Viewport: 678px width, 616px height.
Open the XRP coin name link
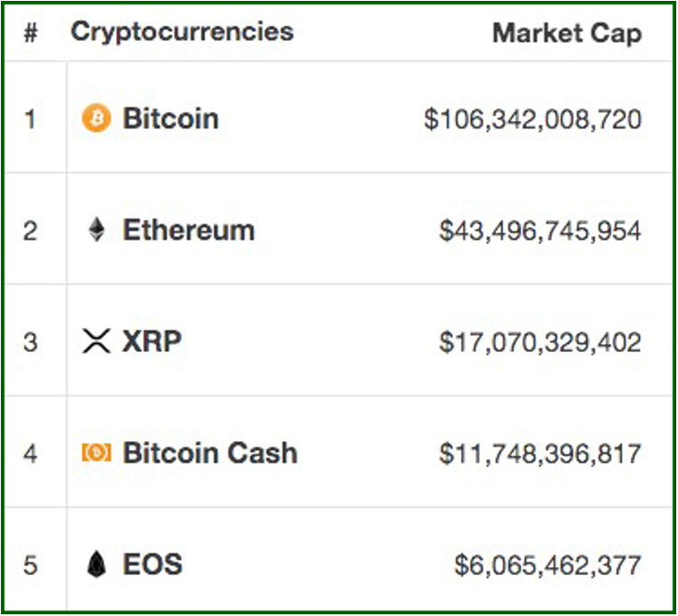click(152, 341)
